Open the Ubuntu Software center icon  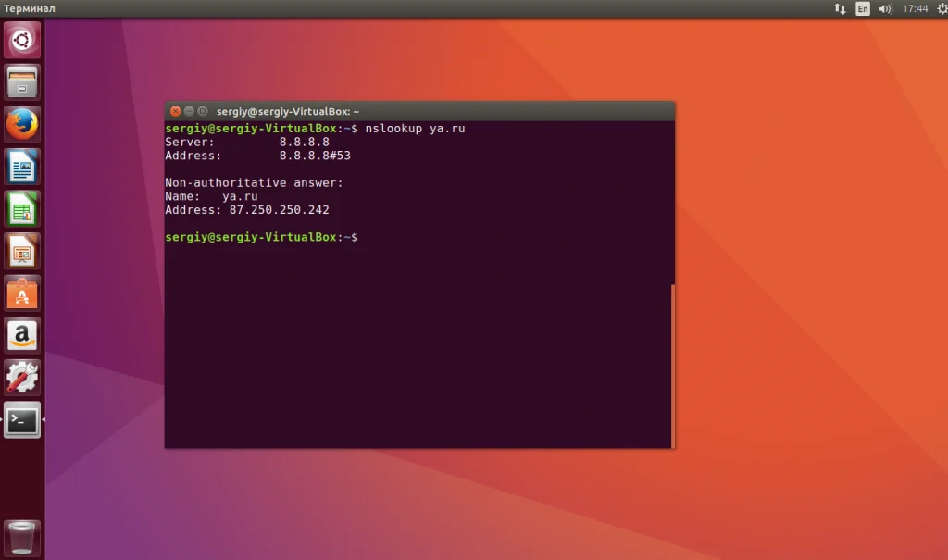pos(22,293)
